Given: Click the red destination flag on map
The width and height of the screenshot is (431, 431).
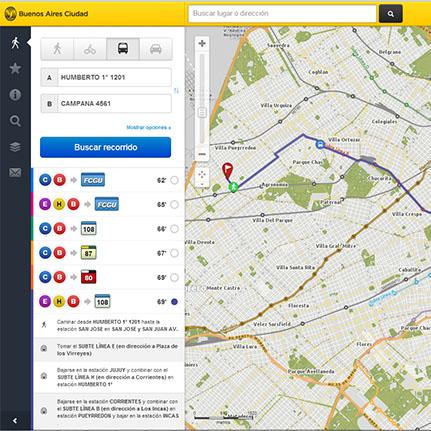Looking at the screenshot, I should pyautogui.click(x=227, y=172).
